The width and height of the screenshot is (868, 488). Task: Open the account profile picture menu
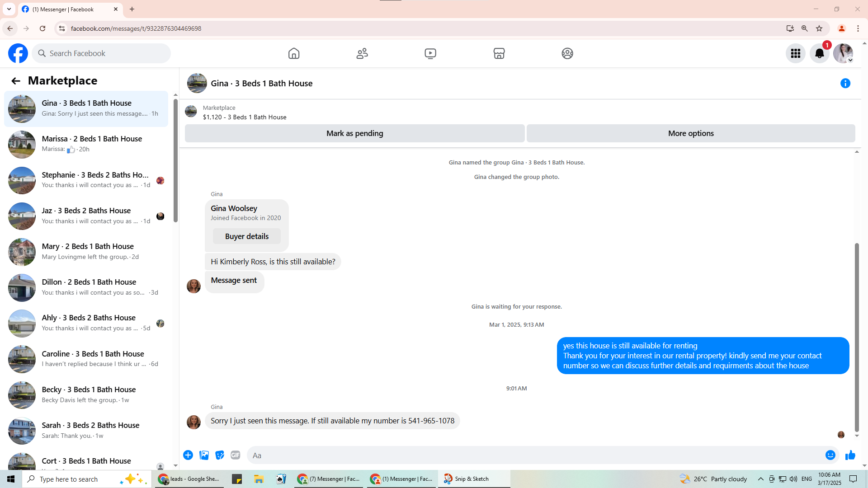(843, 53)
